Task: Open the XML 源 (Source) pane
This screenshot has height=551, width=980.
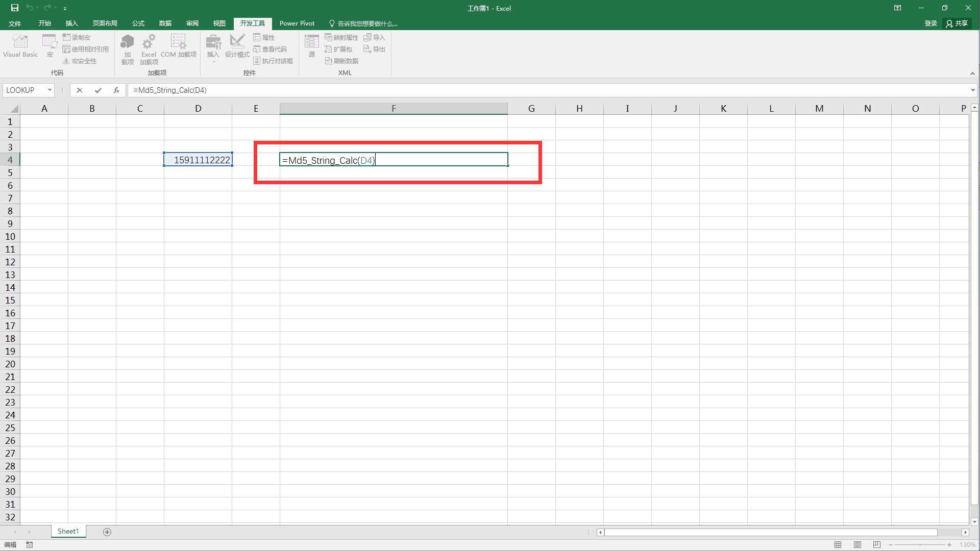Action: pyautogui.click(x=311, y=46)
